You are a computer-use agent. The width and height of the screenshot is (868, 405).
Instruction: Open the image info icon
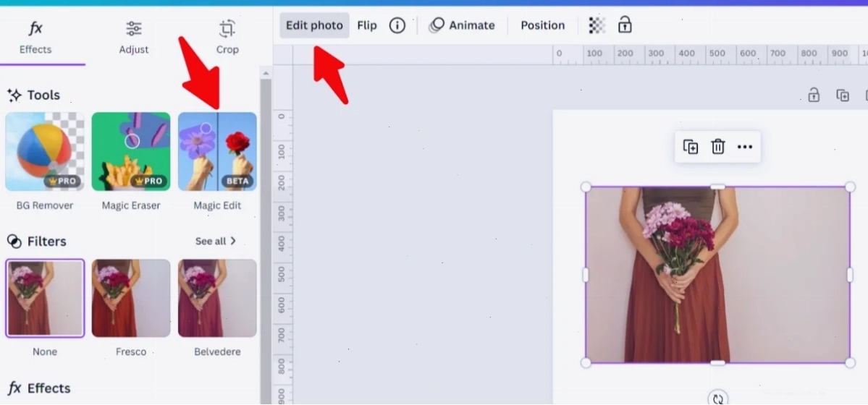(x=397, y=25)
